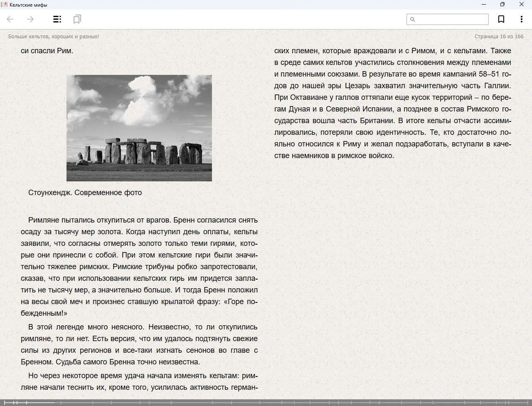Click the reading progress bar at bottom

pos(266,402)
